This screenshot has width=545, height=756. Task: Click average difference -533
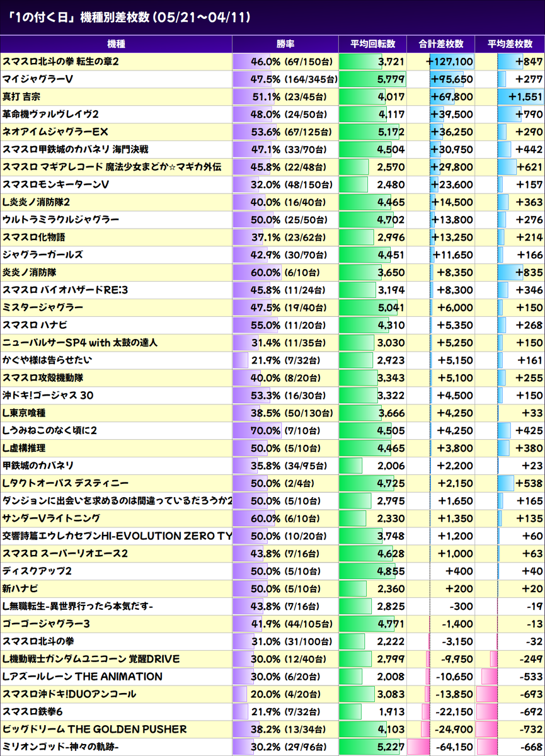(530, 677)
